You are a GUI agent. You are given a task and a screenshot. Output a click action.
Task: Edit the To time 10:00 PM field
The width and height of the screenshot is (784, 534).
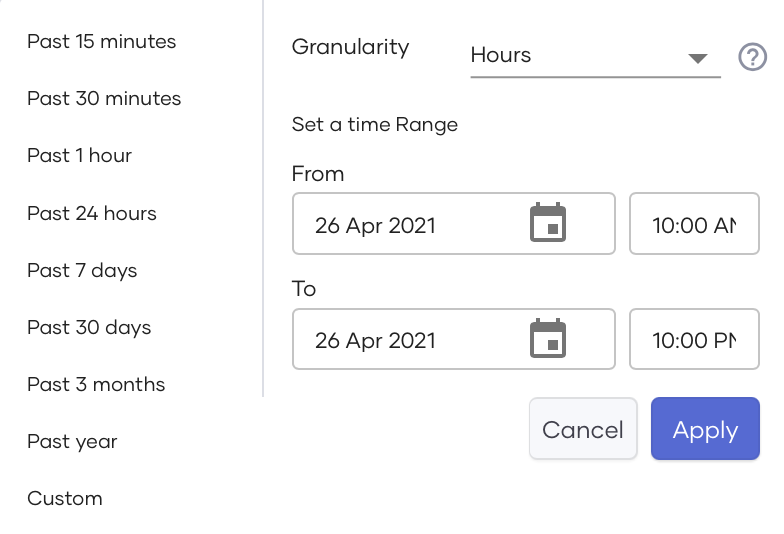[694, 340]
